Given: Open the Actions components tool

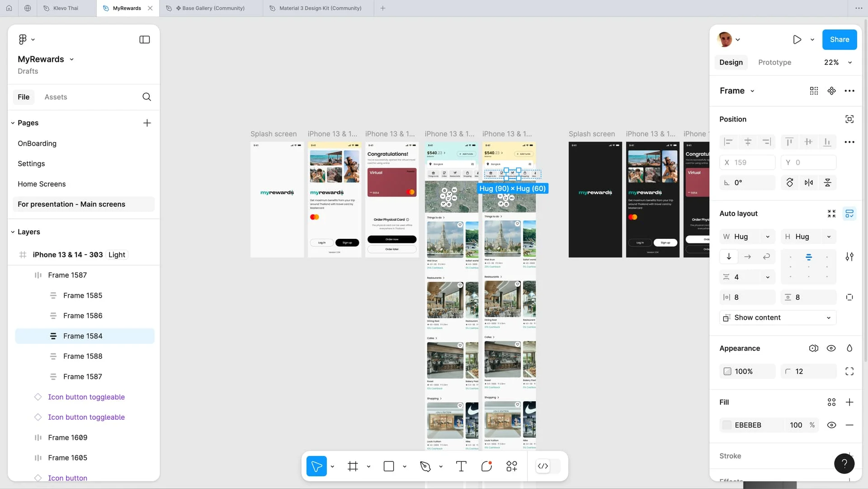Looking at the screenshot, I should tap(512, 466).
